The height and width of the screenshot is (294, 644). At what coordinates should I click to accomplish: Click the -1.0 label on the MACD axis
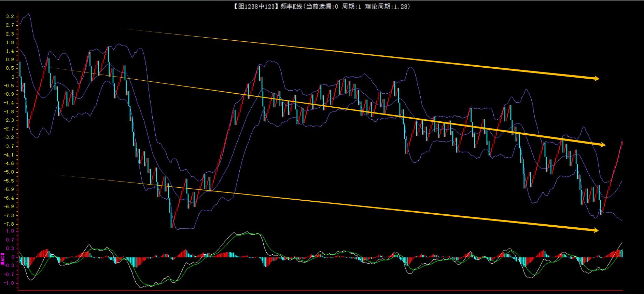click(9, 283)
